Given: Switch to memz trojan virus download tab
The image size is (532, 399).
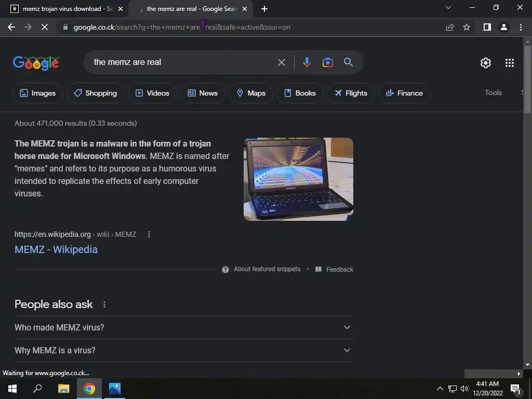Looking at the screenshot, I should (x=63, y=9).
